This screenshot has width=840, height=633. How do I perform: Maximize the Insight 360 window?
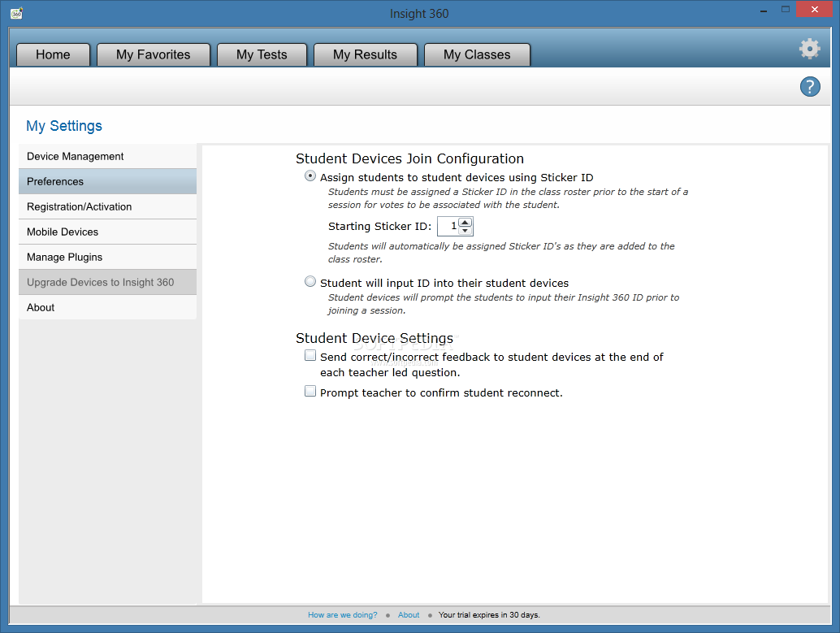[786, 9]
